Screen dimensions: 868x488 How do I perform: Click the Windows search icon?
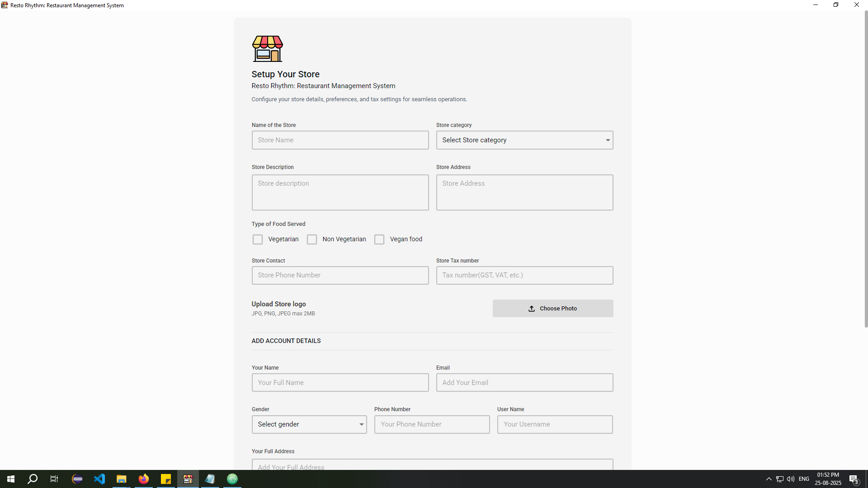click(33, 479)
